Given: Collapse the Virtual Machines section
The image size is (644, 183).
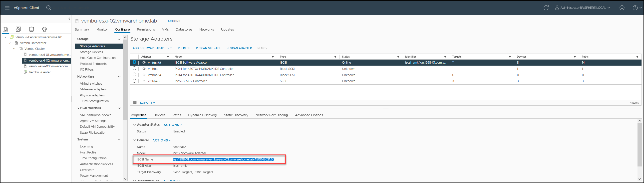Looking at the screenshot, I should coord(119,108).
